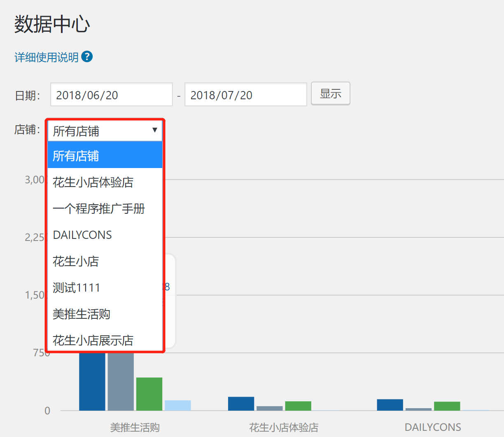
Task: Click dark blue bar for 花生小店体验店
Action: [241, 404]
